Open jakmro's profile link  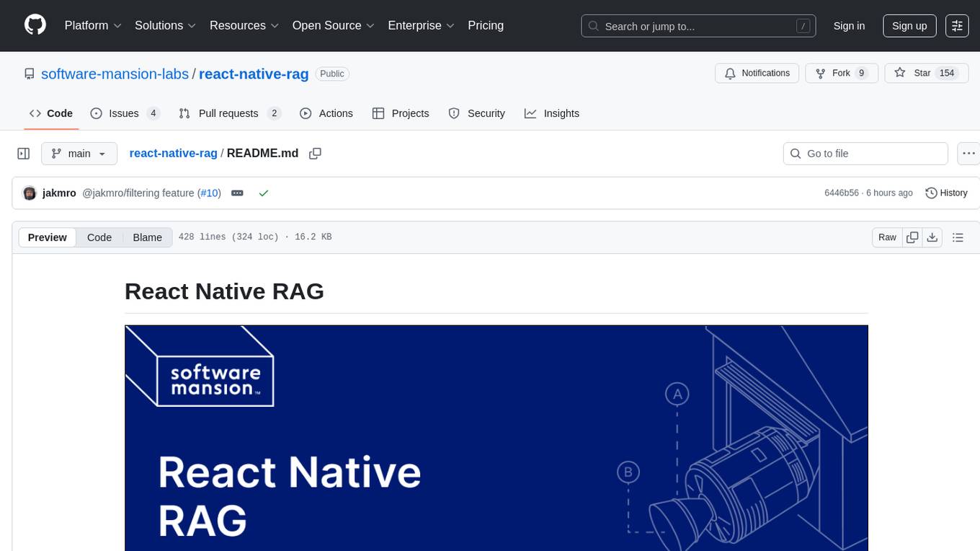tap(59, 193)
